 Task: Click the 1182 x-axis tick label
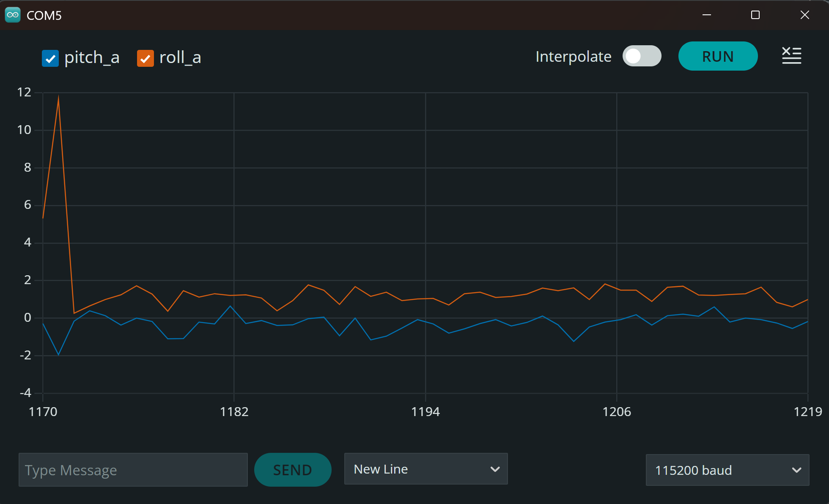234,411
